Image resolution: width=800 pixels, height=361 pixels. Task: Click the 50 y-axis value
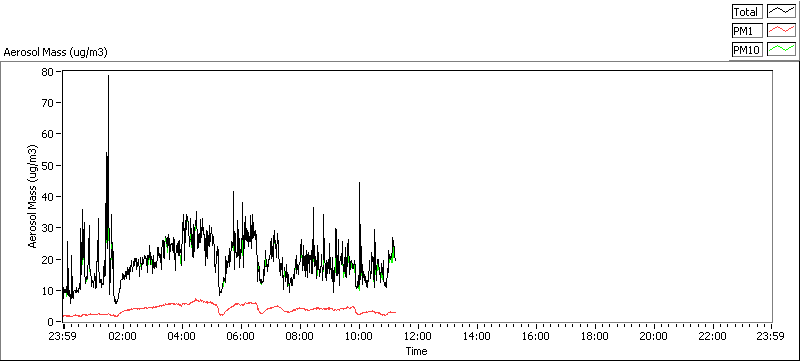tap(48, 165)
